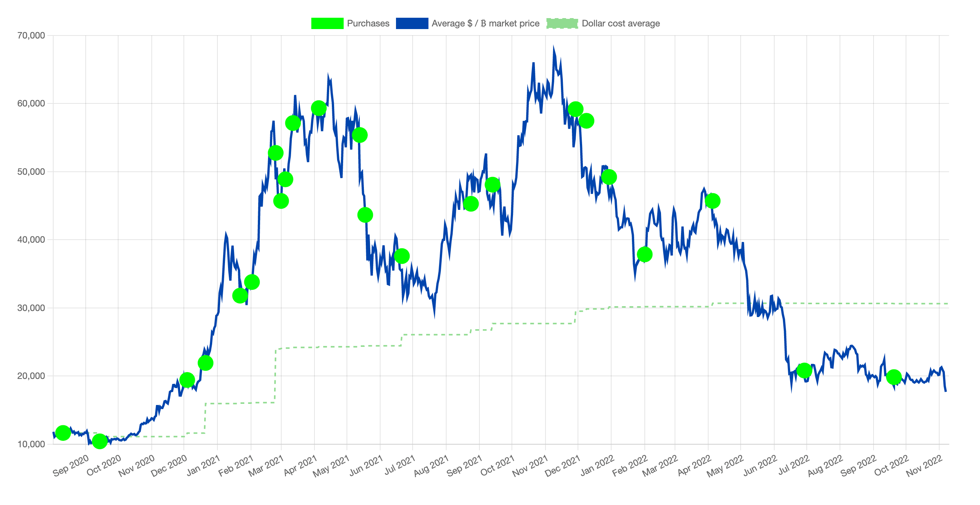Click the Nov 2022 x-axis label
The image size is (980, 505).
click(x=924, y=466)
